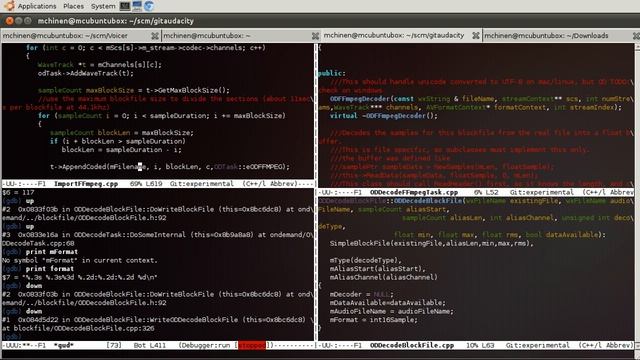Click '69% L619' in the ImportFFmpeg mode line
Screen dimensions: 640x360
click(146, 184)
